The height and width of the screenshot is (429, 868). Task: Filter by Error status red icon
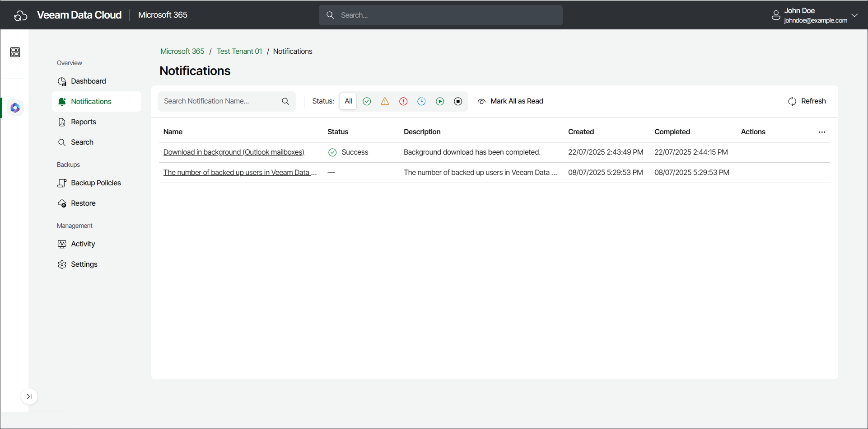tap(403, 102)
